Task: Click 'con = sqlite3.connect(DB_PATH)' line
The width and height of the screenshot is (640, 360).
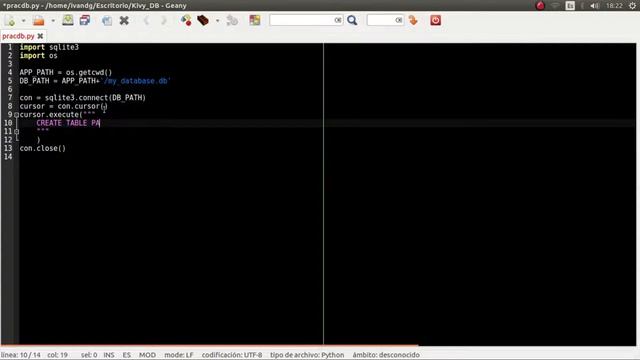Action: (x=82, y=98)
